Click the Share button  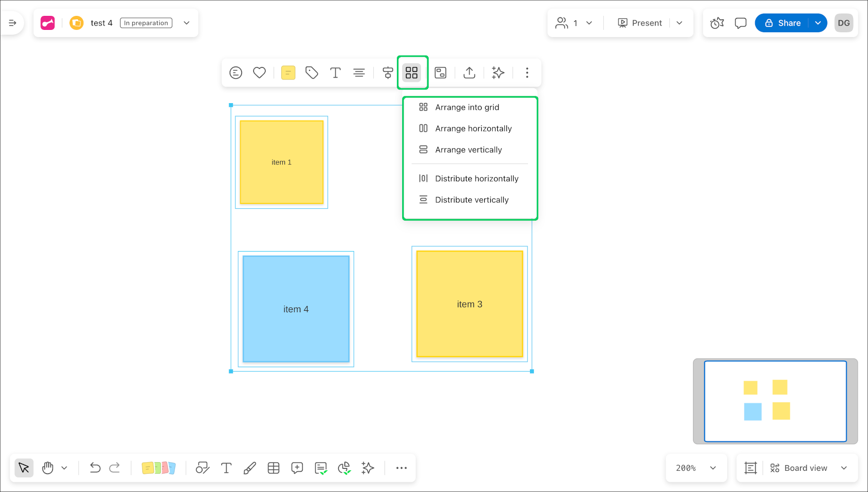tap(783, 23)
